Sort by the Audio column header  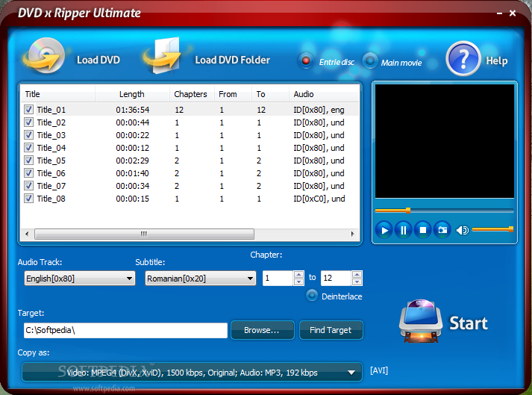click(x=324, y=94)
